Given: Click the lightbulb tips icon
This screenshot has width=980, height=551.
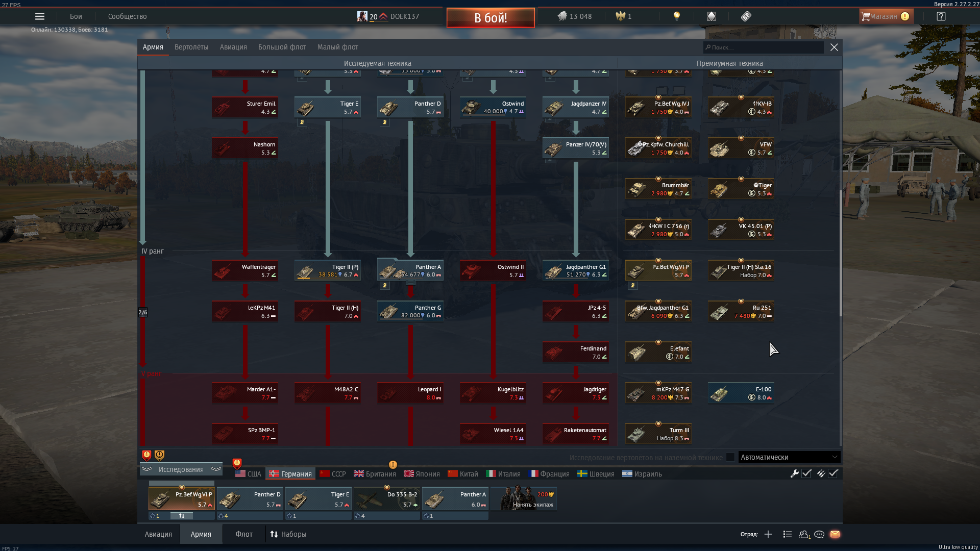Looking at the screenshot, I should [677, 16].
